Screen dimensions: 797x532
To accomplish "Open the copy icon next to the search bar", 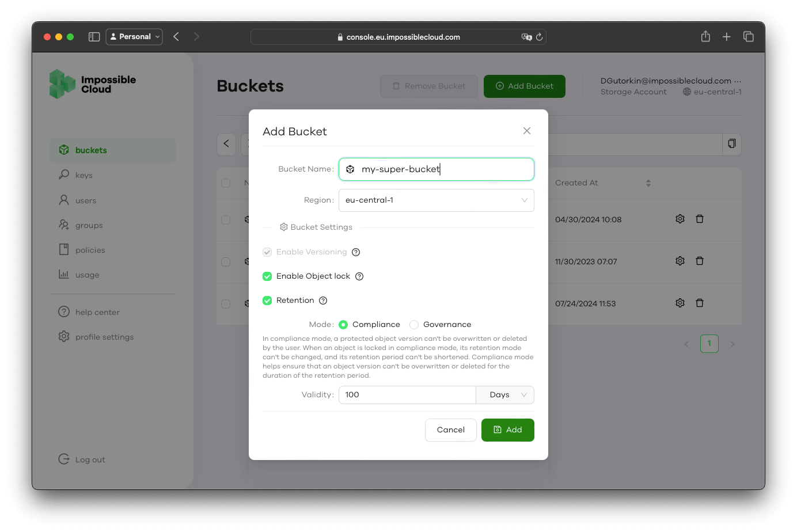I will (731, 144).
